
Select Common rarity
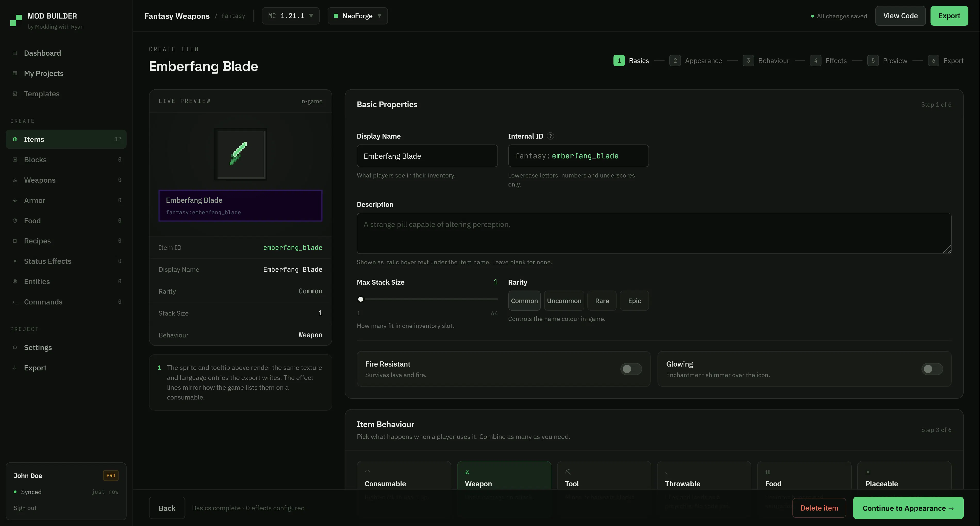pyautogui.click(x=524, y=301)
